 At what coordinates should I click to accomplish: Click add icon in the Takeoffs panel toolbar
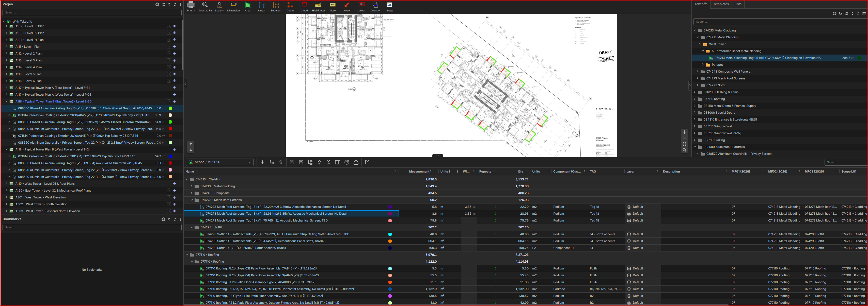pyautogui.click(x=834, y=13)
